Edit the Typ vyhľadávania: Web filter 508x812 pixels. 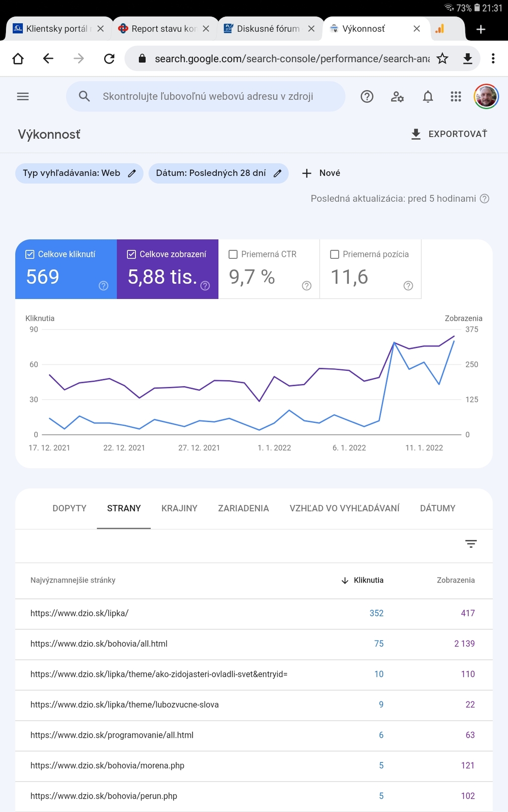[79, 173]
